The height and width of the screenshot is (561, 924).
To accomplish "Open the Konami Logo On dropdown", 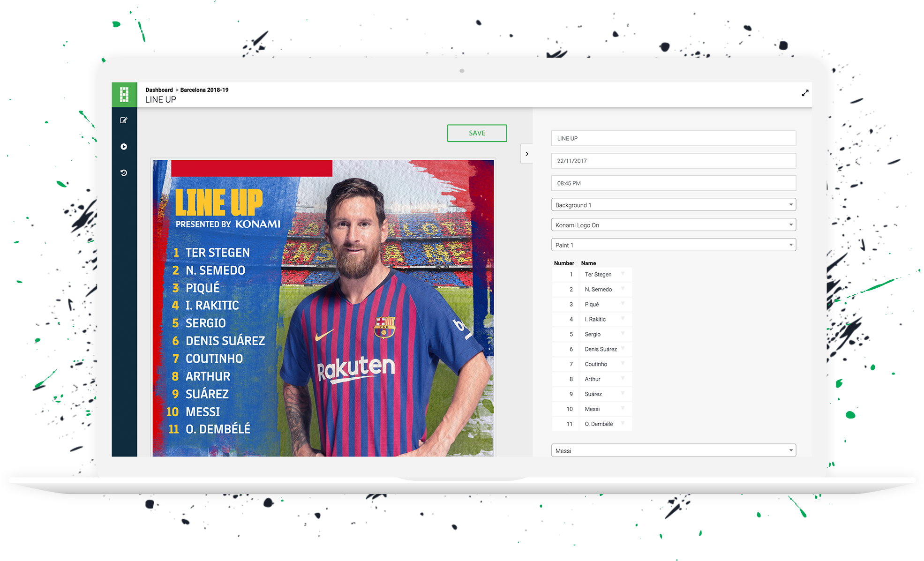I will (x=674, y=225).
